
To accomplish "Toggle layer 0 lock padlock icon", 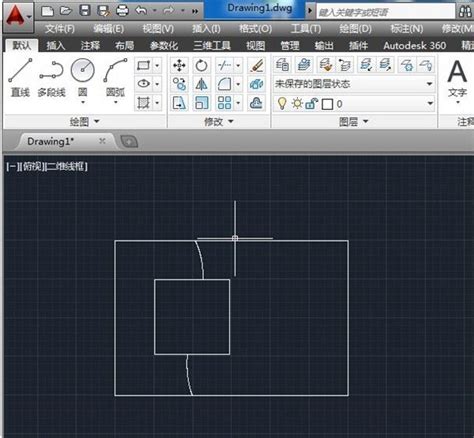I will coord(312,104).
